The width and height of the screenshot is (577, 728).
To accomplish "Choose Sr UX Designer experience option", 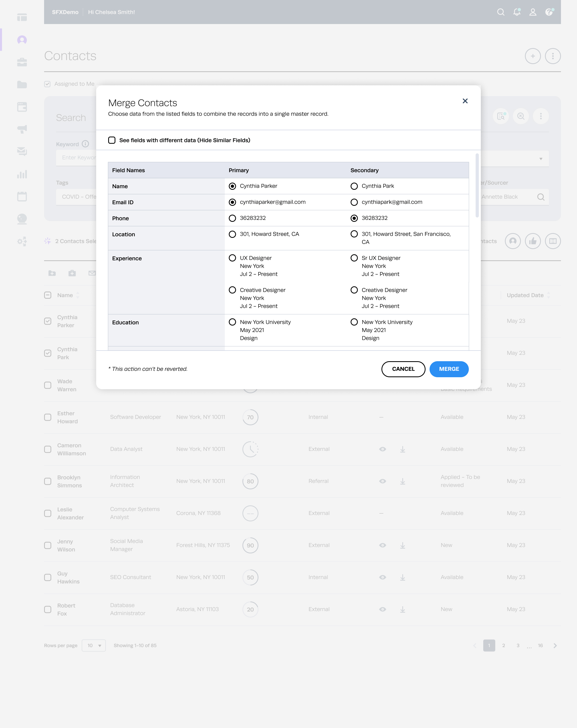I will (x=354, y=258).
